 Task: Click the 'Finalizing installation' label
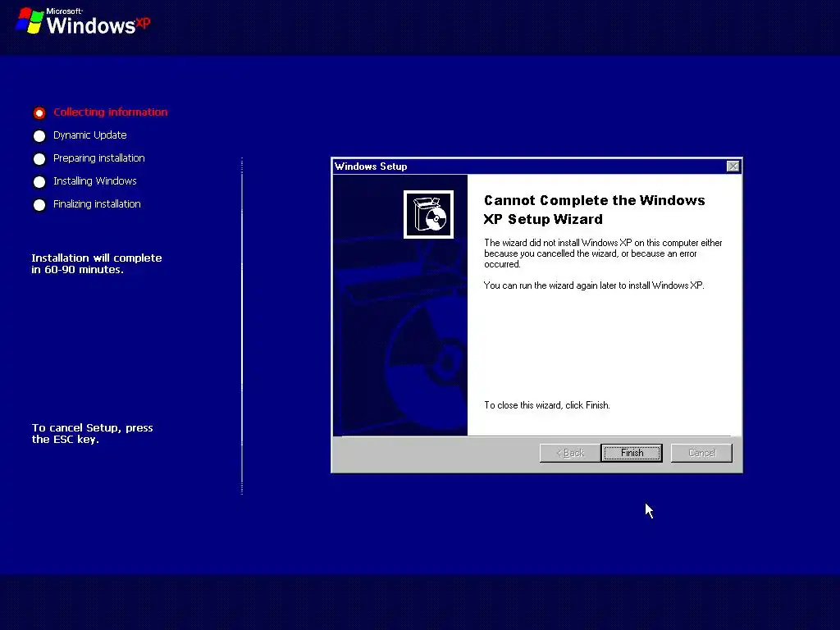tap(97, 204)
